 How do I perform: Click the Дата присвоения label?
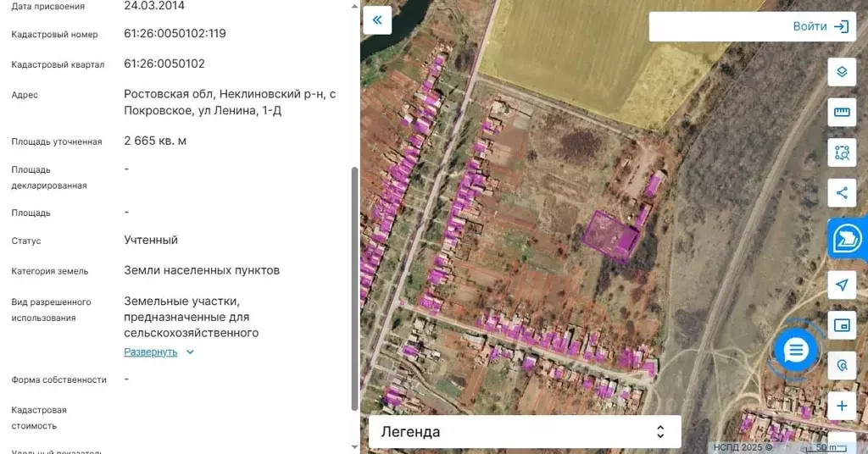pos(47,7)
